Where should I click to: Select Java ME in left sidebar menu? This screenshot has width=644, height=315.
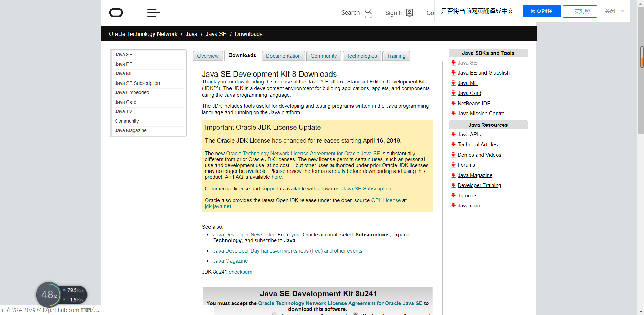coord(148,74)
